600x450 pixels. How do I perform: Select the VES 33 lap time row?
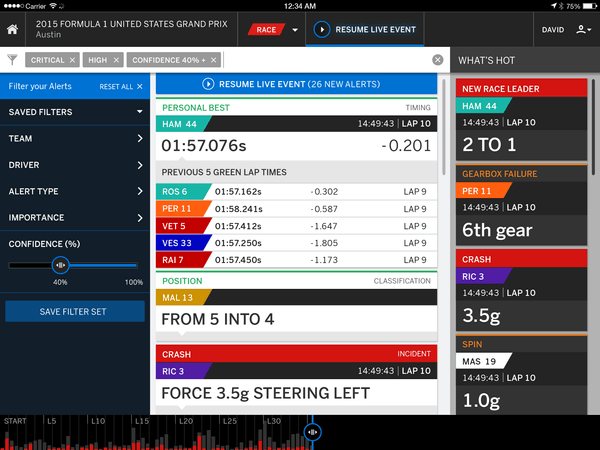[297, 243]
